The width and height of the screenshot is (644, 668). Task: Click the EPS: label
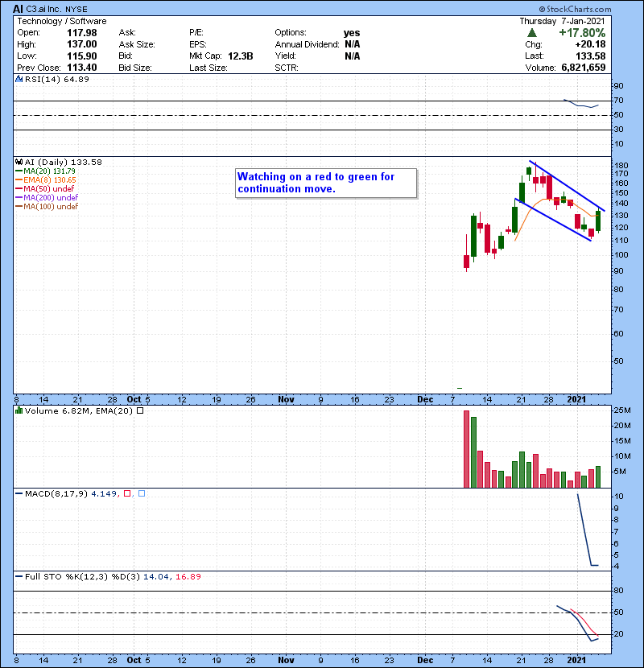click(198, 44)
